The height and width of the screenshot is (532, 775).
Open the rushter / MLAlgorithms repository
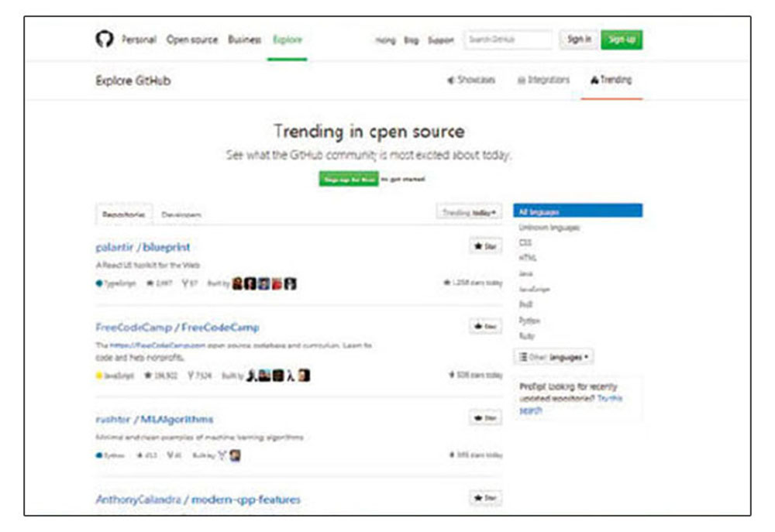[154, 419]
